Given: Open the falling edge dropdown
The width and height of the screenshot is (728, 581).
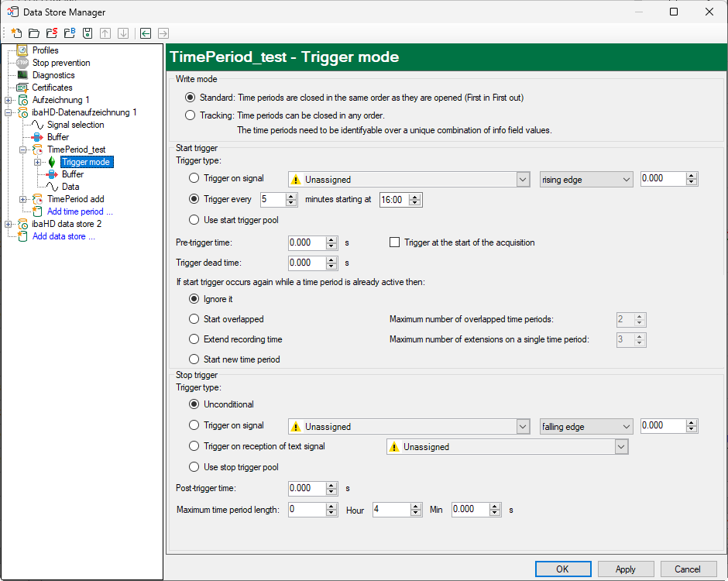Looking at the screenshot, I should [586, 427].
